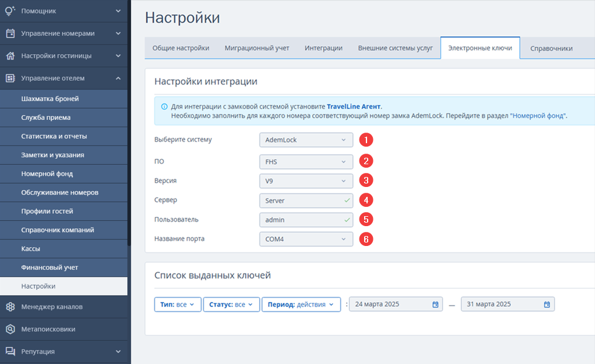Click the Настройки гостиницы house icon
This screenshot has height=364, width=595.
coord(11,56)
